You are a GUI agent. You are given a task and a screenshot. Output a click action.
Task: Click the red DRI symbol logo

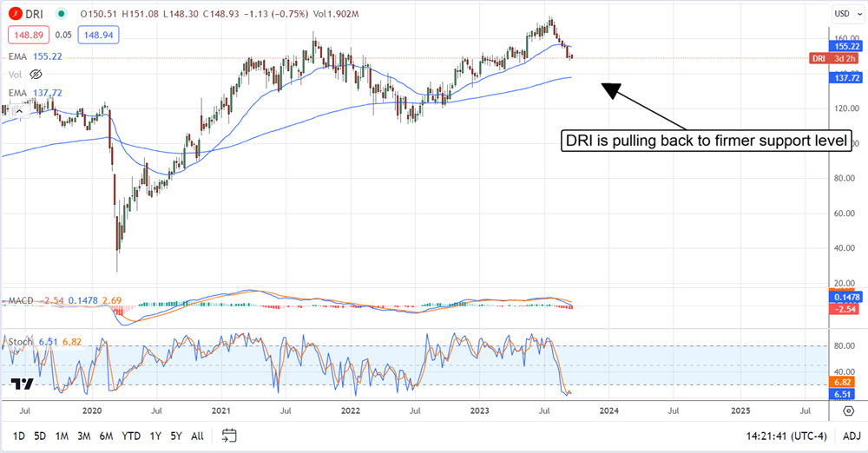point(16,14)
